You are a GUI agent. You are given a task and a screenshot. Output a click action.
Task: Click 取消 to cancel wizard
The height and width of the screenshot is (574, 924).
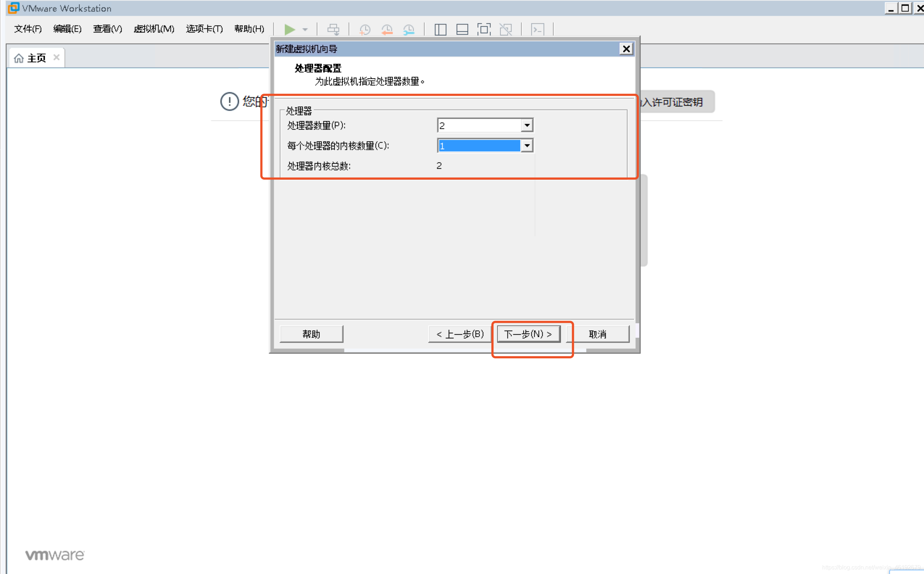point(598,334)
